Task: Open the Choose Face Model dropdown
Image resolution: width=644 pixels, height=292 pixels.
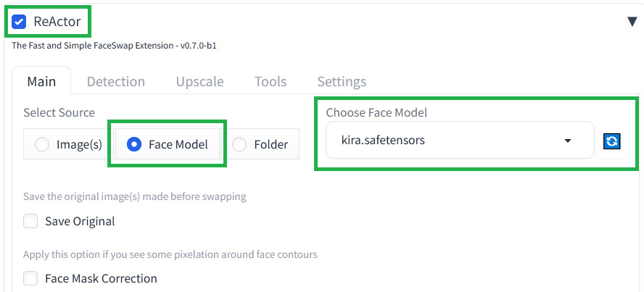Action: tap(460, 141)
